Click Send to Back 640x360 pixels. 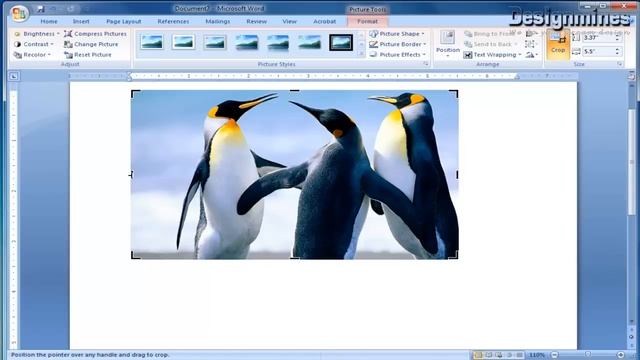pos(491,44)
